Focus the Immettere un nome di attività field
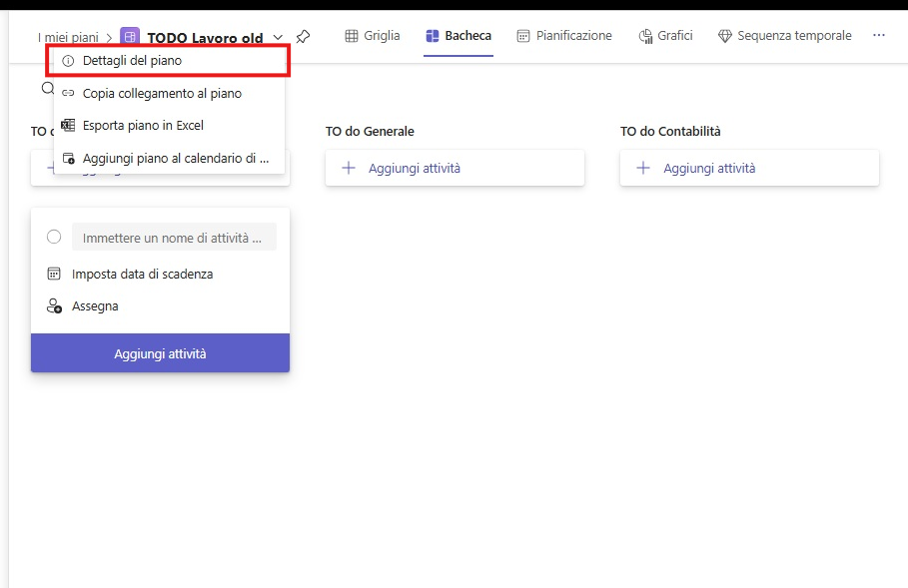The width and height of the screenshot is (908, 588). tap(174, 238)
